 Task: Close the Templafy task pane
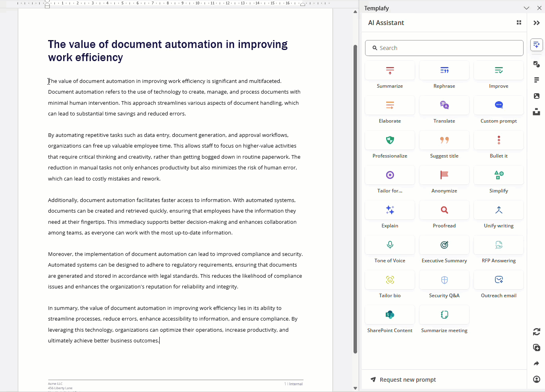[539, 8]
